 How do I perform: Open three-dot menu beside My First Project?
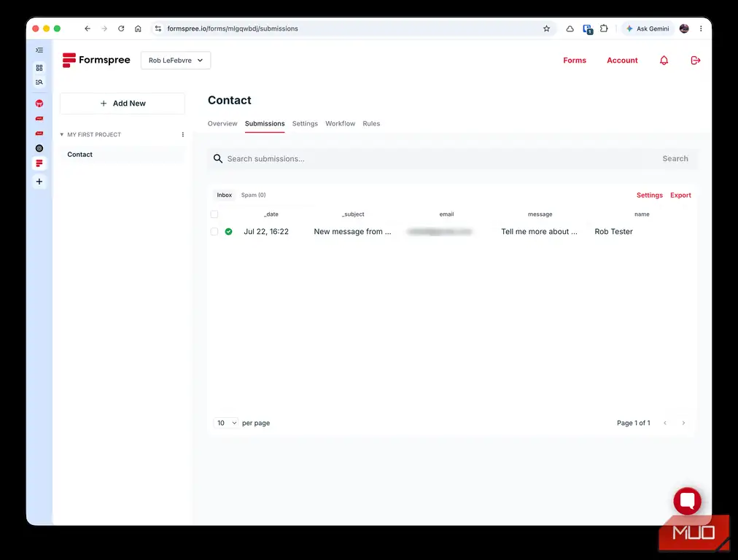click(x=182, y=135)
